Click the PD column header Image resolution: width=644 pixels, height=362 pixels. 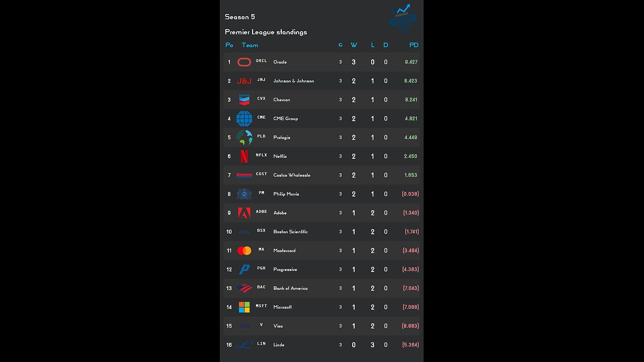click(x=414, y=45)
